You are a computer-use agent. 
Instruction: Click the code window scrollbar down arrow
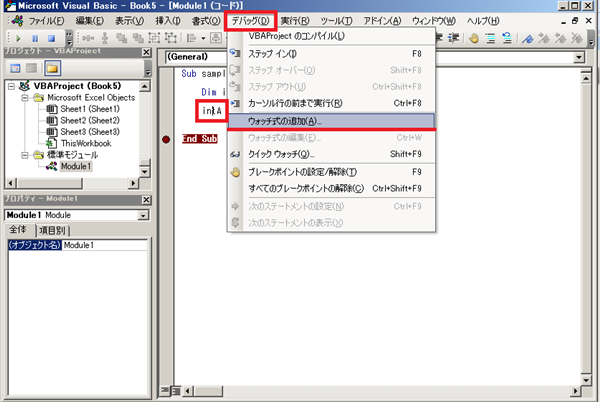point(586,380)
